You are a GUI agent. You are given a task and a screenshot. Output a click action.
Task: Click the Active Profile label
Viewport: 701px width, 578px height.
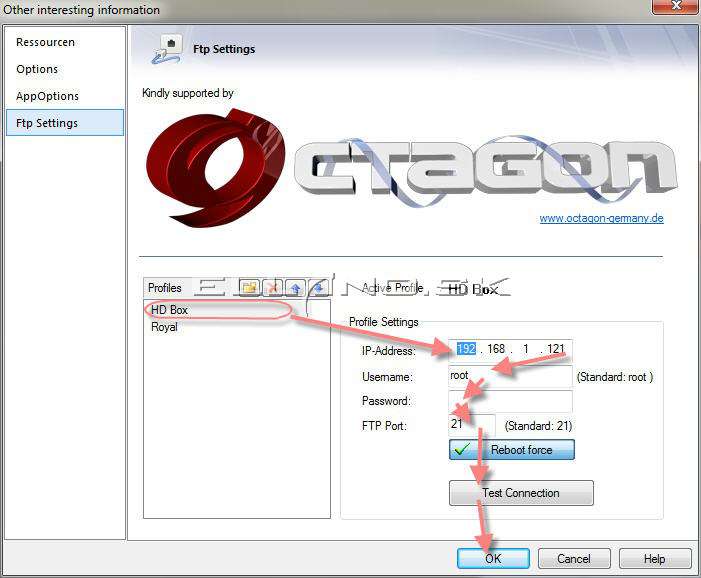pyautogui.click(x=393, y=288)
